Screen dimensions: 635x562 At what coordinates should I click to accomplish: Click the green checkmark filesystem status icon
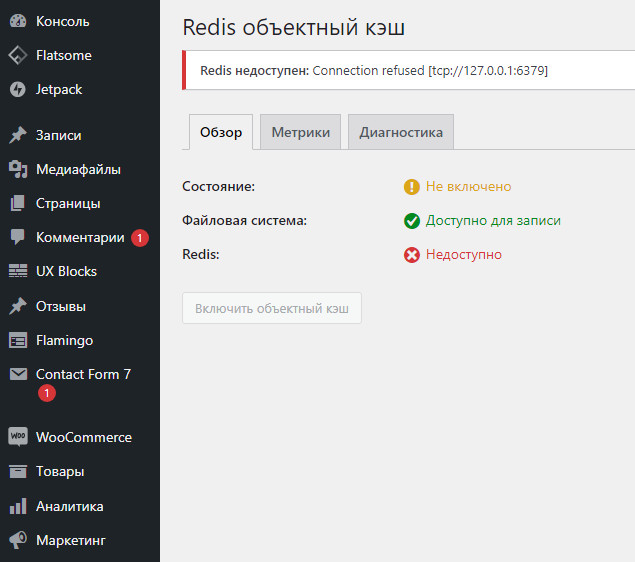411,221
